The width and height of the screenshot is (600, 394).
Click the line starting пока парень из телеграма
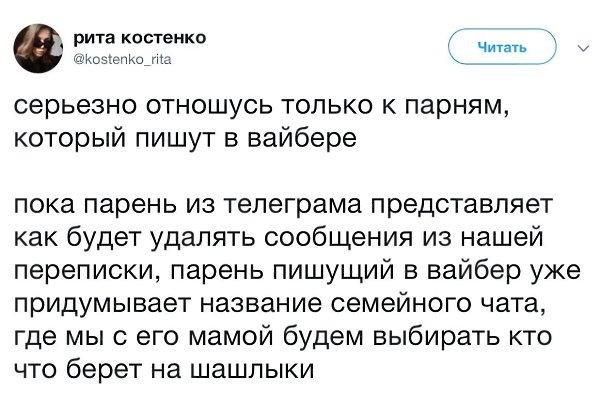pyautogui.click(x=284, y=204)
